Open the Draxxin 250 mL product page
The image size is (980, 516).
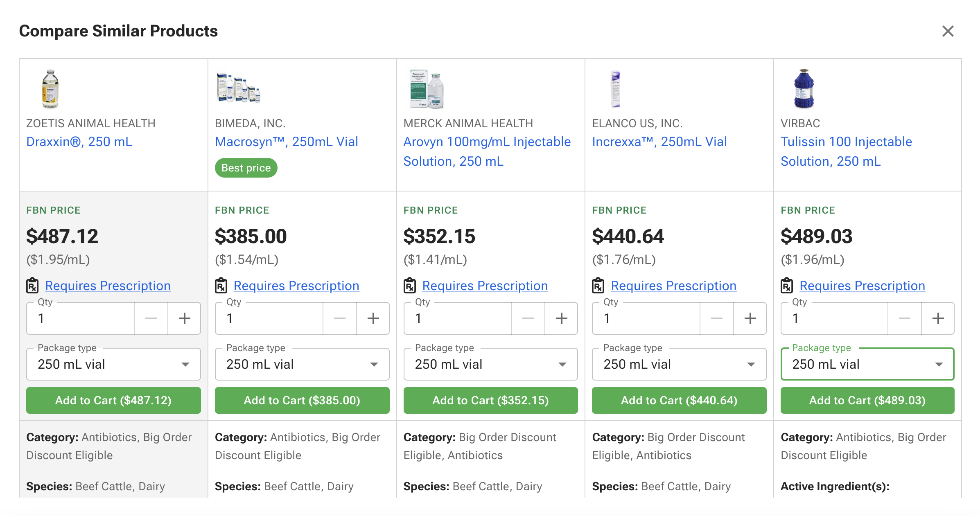79,142
